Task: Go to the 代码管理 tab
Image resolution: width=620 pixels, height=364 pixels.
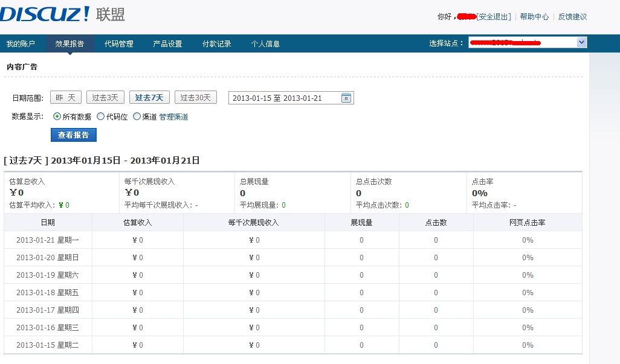Action: tap(118, 44)
